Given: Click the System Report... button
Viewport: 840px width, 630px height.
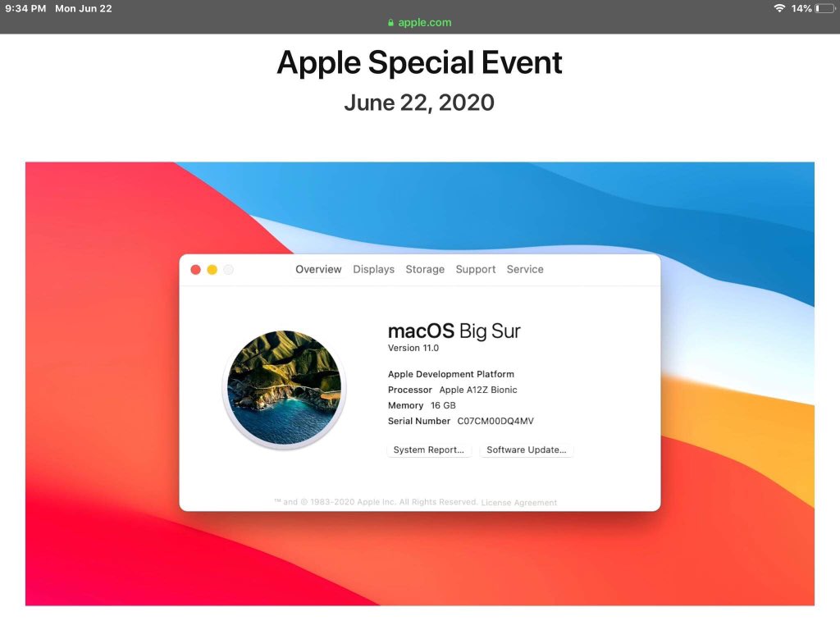Looking at the screenshot, I should (x=428, y=450).
